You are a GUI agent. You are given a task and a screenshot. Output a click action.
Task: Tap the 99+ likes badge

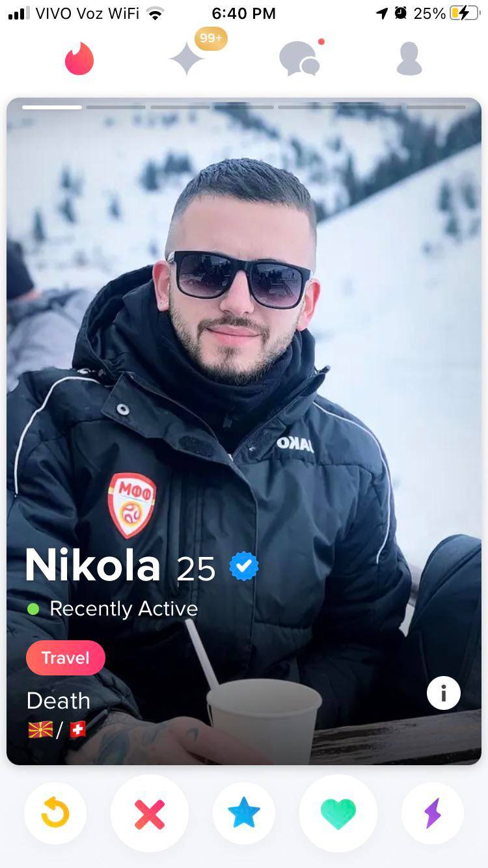click(x=211, y=38)
